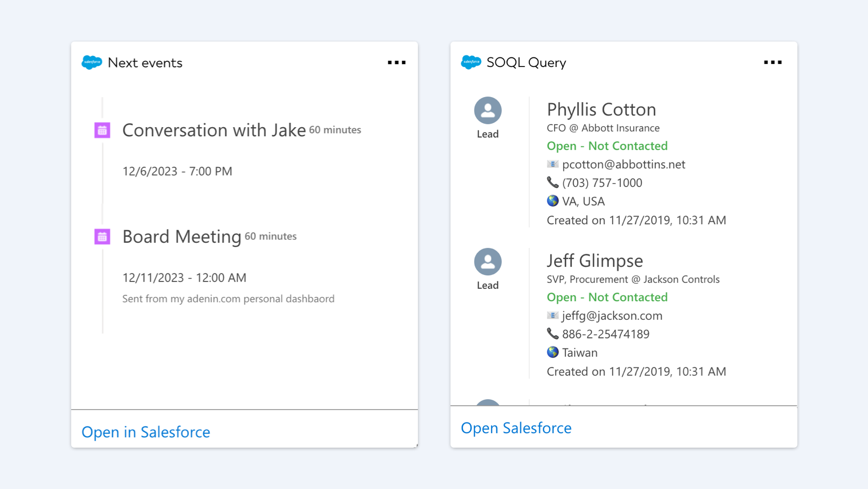Image resolution: width=868 pixels, height=489 pixels.
Task: Click the SOQL Query card title
Action: (526, 63)
